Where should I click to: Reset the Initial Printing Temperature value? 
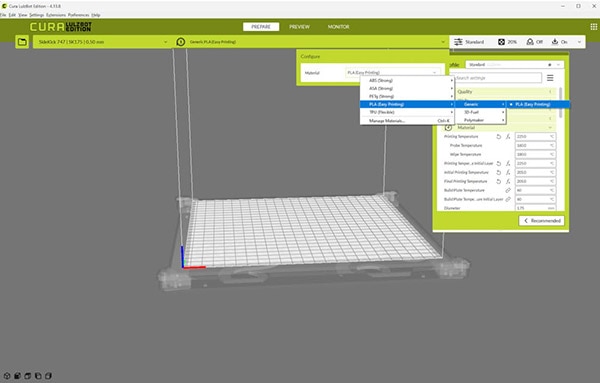coord(499,172)
